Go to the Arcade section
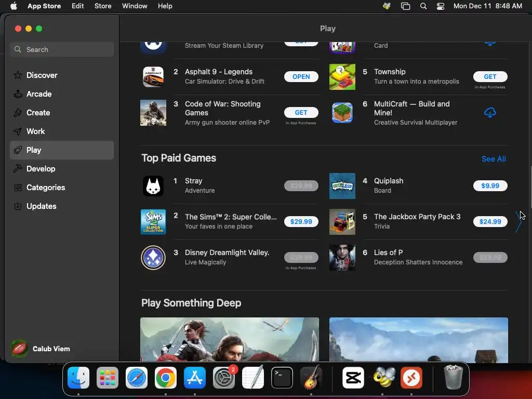This screenshot has height=399, width=532. pyautogui.click(x=62, y=94)
